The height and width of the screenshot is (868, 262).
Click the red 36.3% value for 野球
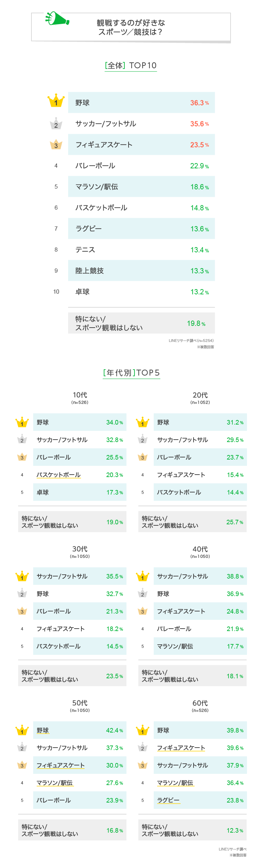pyautogui.click(x=199, y=103)
